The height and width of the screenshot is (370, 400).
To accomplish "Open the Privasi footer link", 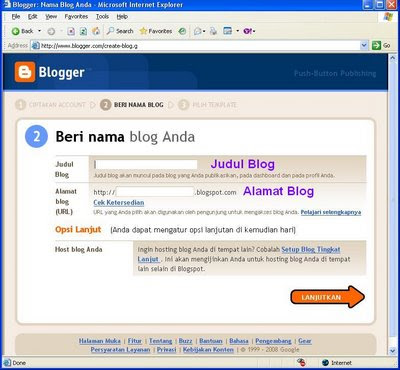I will pyautogui.click(x=166, y=350).
